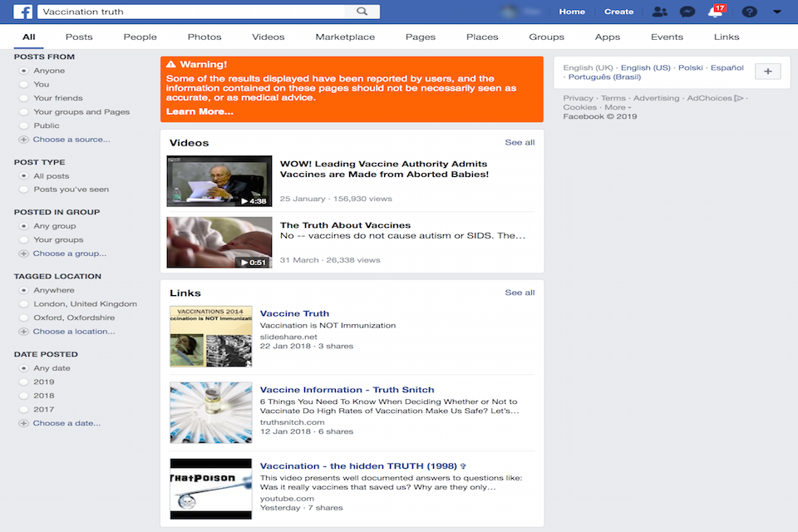Select the 2017 date filter
This screenshot has width=798, height=532.
pos(23,409)
